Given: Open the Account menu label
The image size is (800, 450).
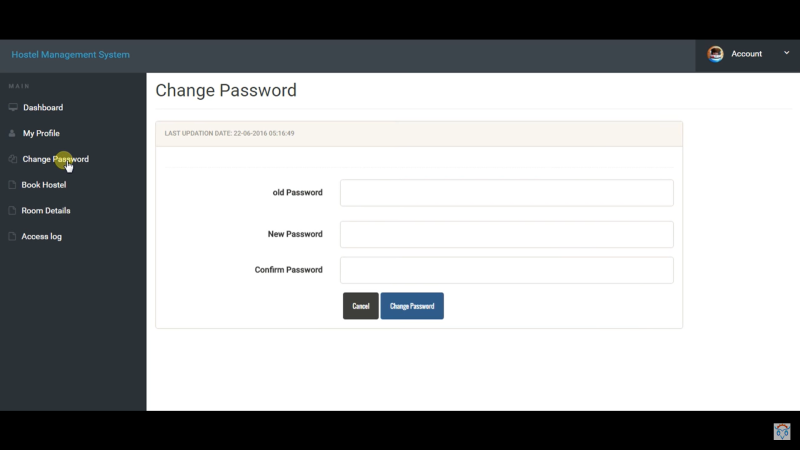Looking at the screenshot, I should pos(746,54).
